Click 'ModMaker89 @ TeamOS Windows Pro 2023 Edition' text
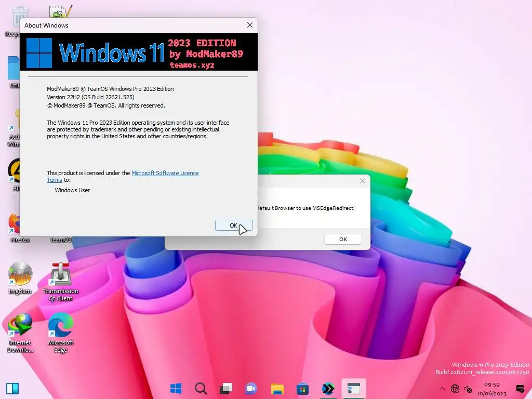 (110, 89)
